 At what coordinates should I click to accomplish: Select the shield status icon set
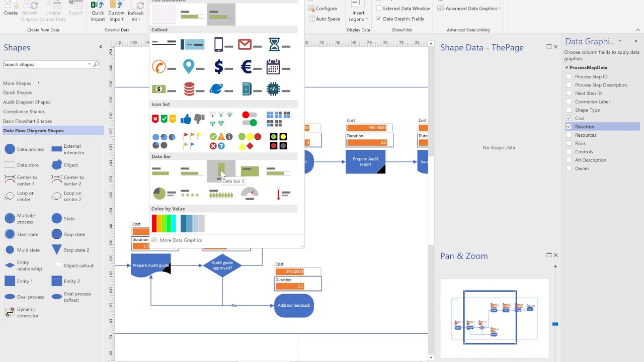pos(164,119)
